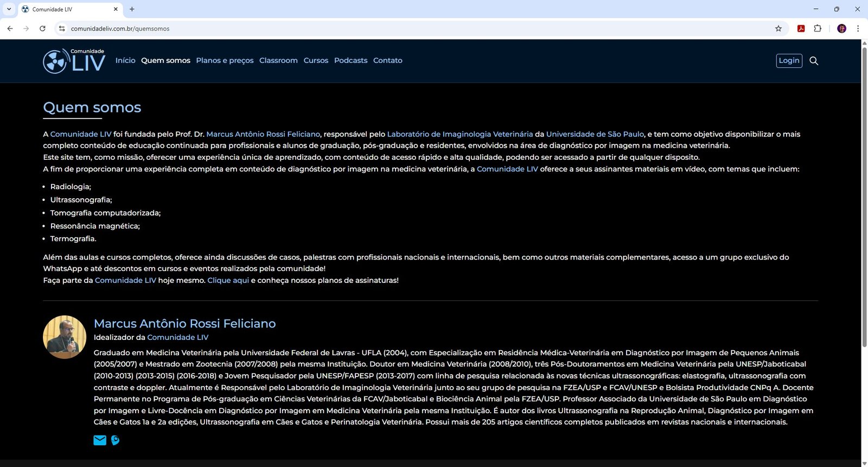
Task: Click Comunidade LIV link after 'Idealizador da'
Action: click(x=178, y=337)
